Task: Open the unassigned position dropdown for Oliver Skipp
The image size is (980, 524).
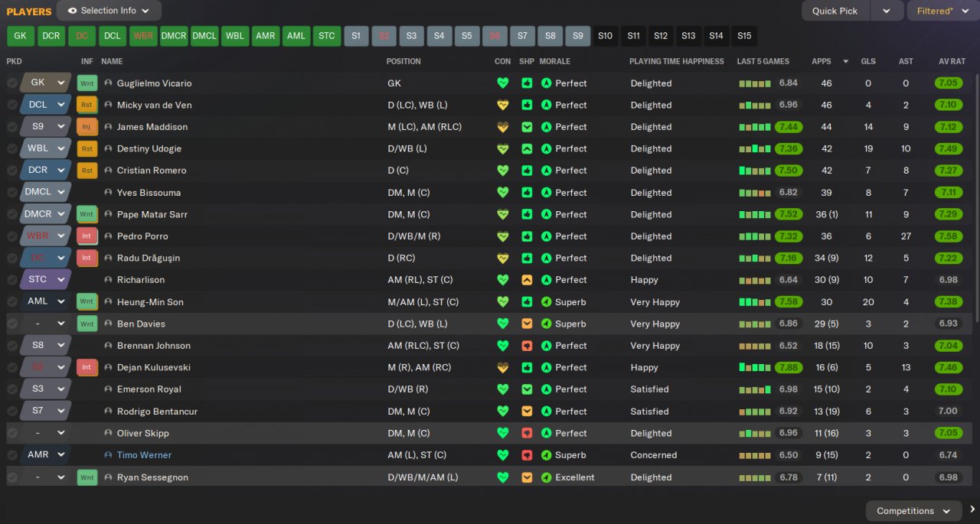Action: click(45, 432)
